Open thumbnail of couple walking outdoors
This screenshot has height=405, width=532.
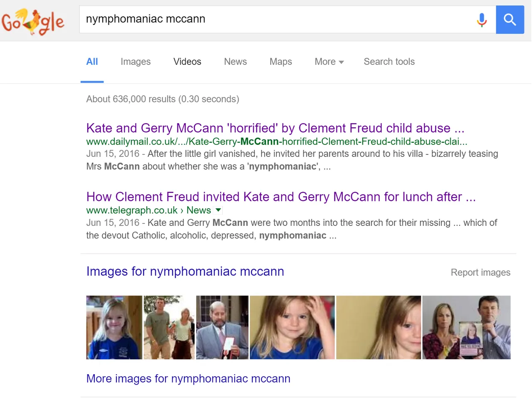[169, 327]
